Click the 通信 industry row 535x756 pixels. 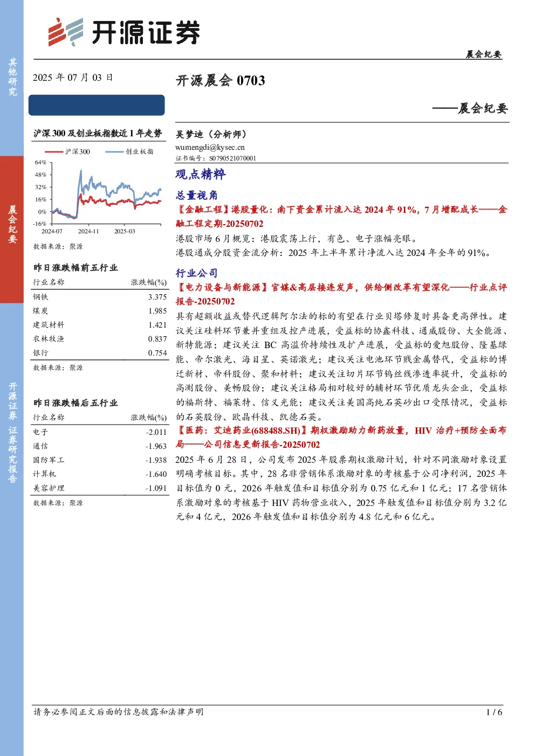tap(100, 446)
